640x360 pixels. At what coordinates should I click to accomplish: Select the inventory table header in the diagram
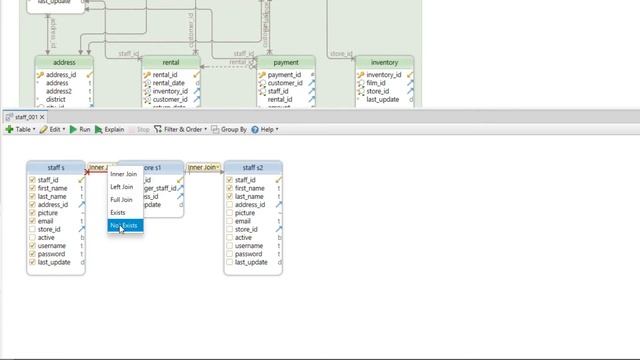click(384, 62)
